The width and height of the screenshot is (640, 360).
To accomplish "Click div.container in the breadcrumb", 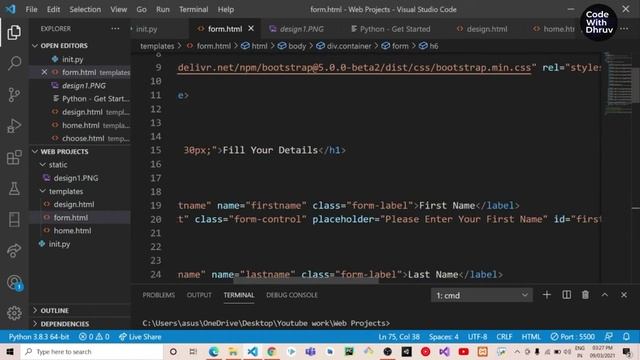I will pyautogui.click(x=349, y=46).
